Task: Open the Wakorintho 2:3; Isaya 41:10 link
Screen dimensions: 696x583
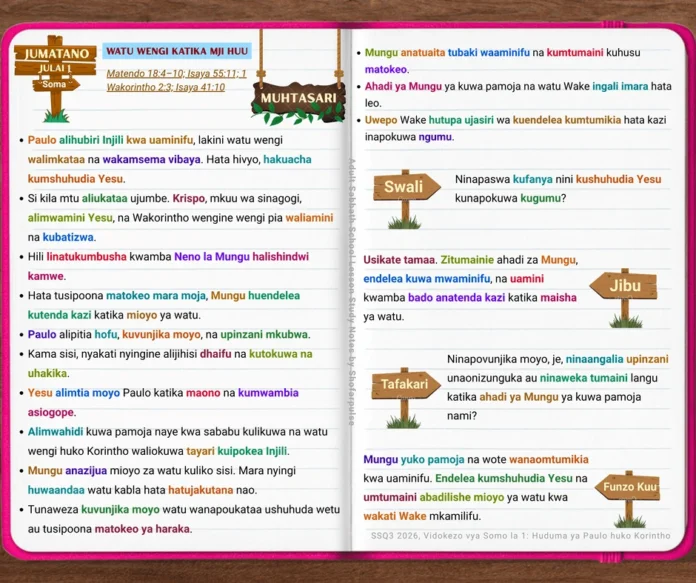Action: click(x=166, y=87)
